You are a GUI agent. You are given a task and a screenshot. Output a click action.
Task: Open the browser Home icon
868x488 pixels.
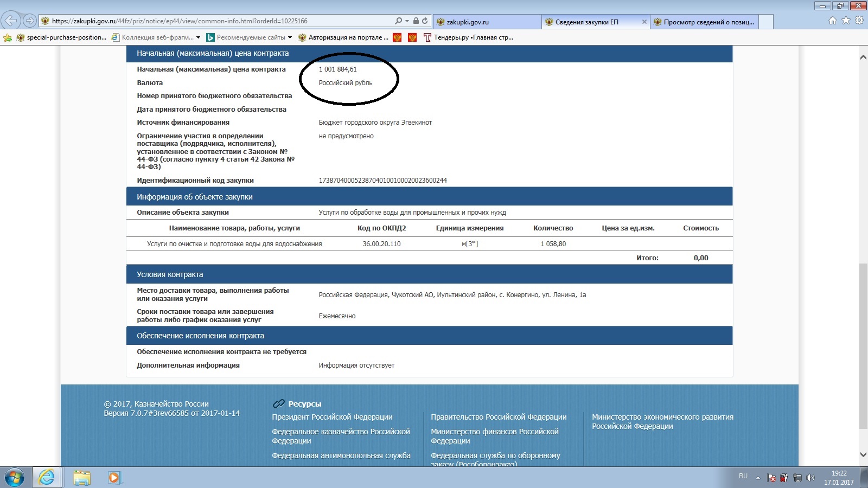(x=833, y=21)
